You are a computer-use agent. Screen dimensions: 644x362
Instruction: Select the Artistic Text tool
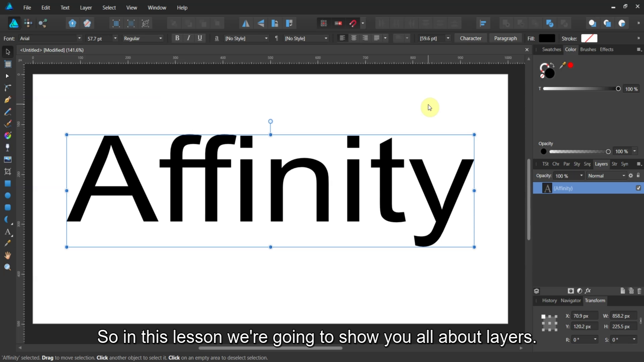(8, 232)
